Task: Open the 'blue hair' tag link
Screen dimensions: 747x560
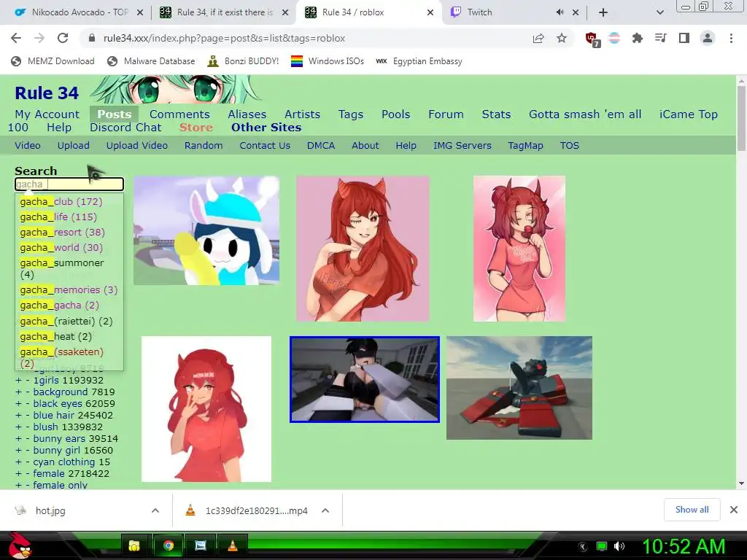Action: (54, 415)
